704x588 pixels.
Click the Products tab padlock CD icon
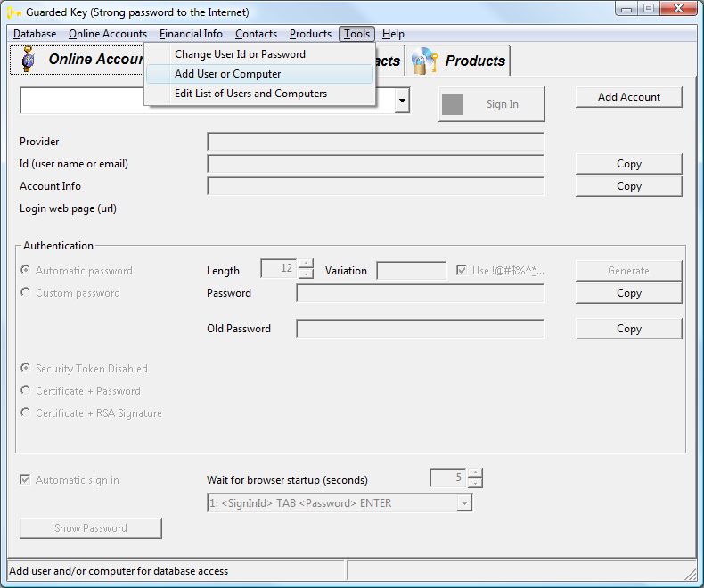point(424,61)
